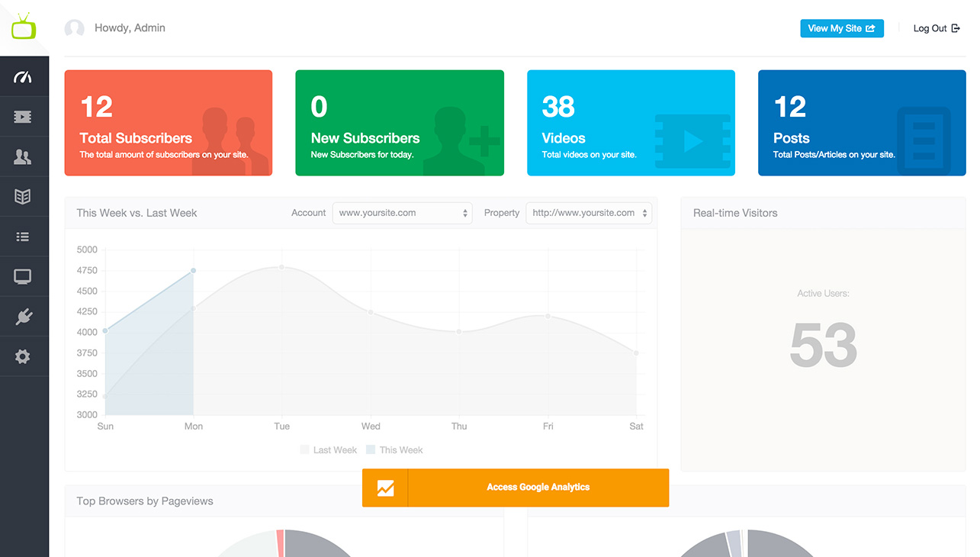Open the posts book sidebar icon
The height and width of the screenshot is (557, 980).
pos(23,197)
